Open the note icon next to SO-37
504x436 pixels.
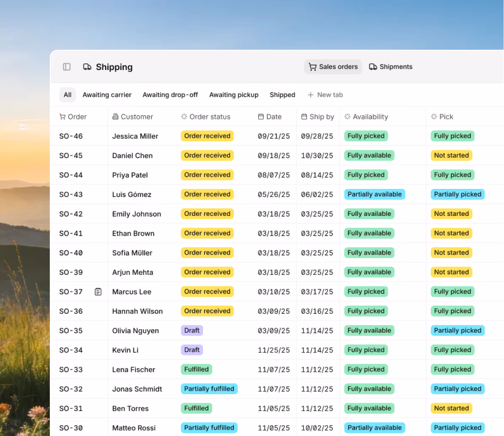(x=98, y=291)
